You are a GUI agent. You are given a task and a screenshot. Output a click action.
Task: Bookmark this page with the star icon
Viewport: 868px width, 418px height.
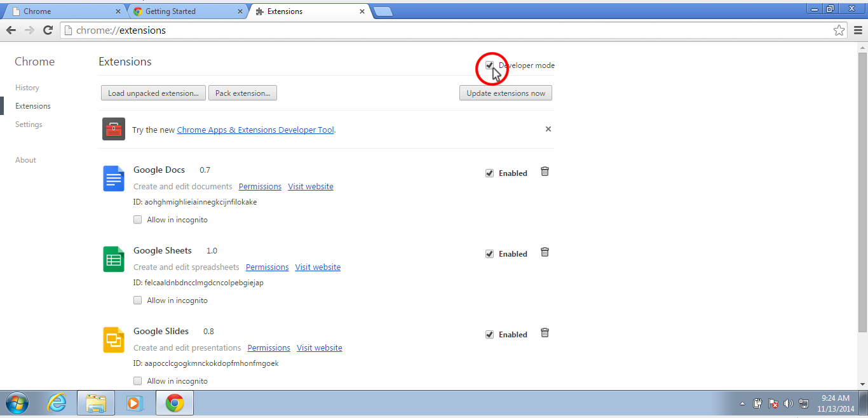point(839,30)
